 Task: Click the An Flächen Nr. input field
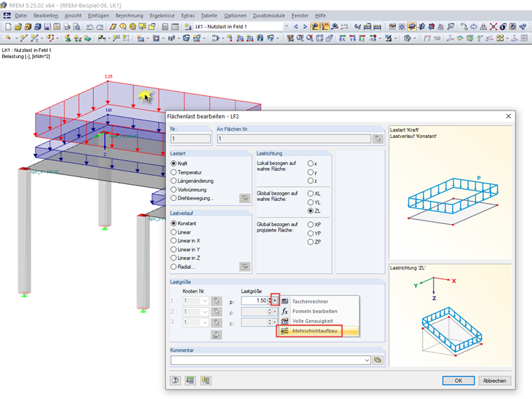coord(294,139)
